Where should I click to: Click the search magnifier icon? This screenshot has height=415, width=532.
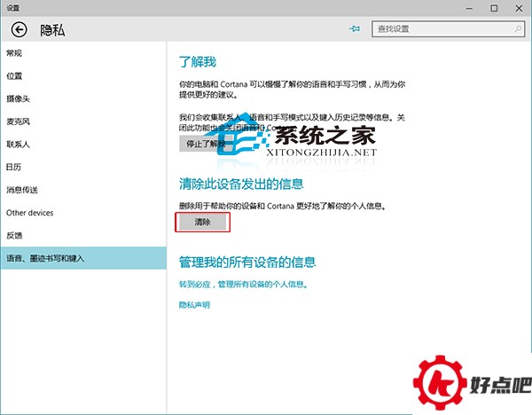tap(518, 29)
